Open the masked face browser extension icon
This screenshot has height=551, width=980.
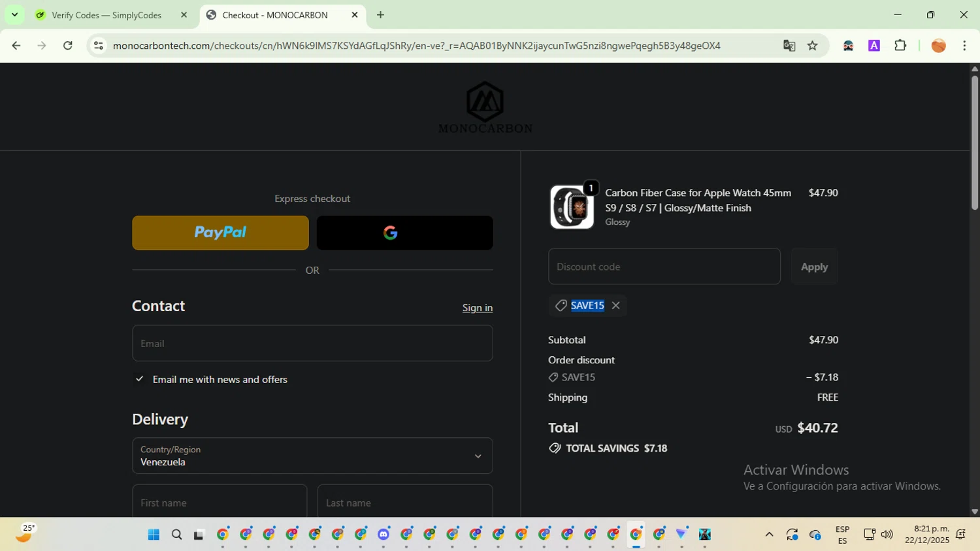[848, 46]
